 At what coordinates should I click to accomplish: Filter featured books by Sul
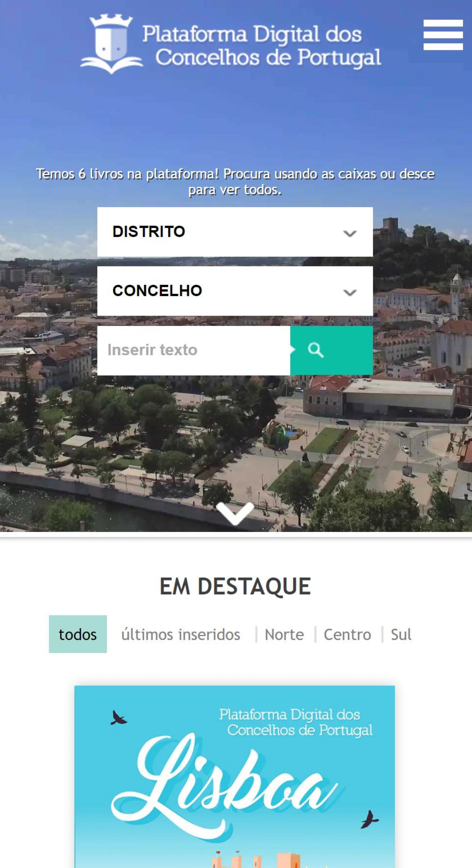401,635
